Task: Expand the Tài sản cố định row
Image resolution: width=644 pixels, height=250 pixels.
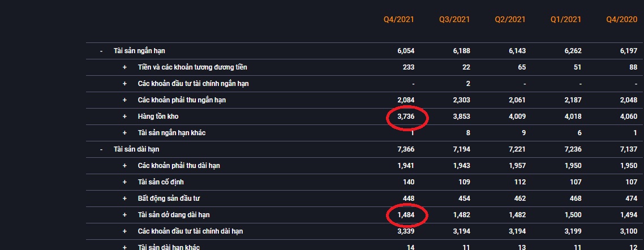Action: 124,182
